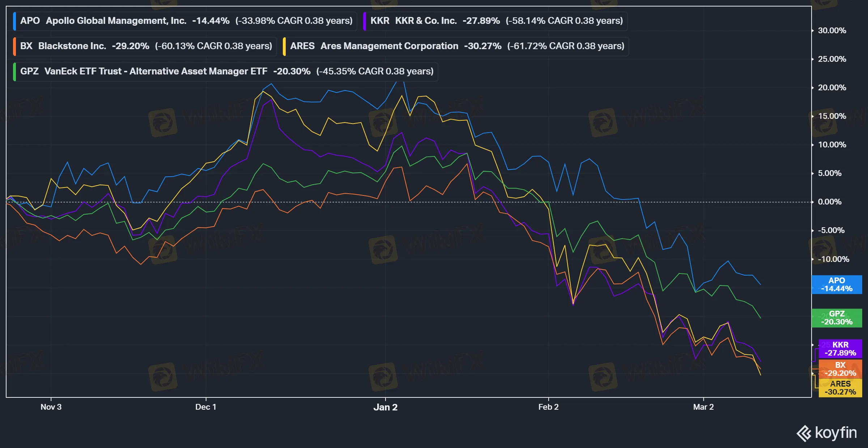The width and height of the screenshot is (868, 448).
Task: Select the Ares Management Corporation legend entry
Action: (389, 46)
